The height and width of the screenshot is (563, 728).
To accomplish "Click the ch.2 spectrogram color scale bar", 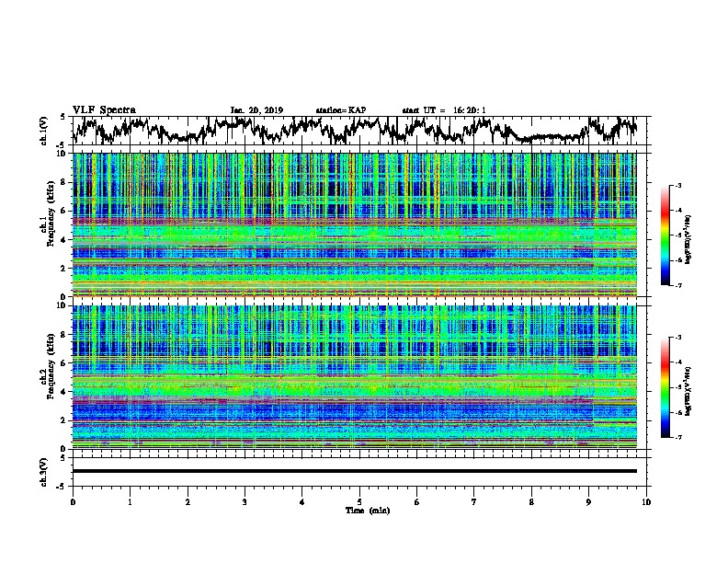I will [665, 387].
